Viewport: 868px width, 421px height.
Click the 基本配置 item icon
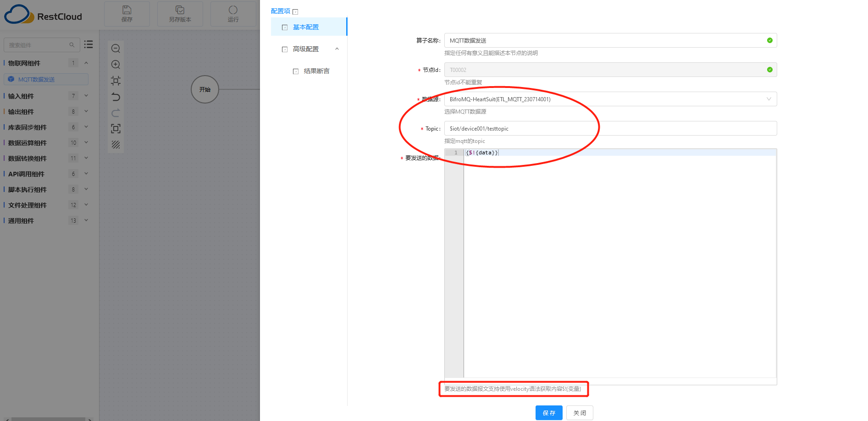(285, 27)
